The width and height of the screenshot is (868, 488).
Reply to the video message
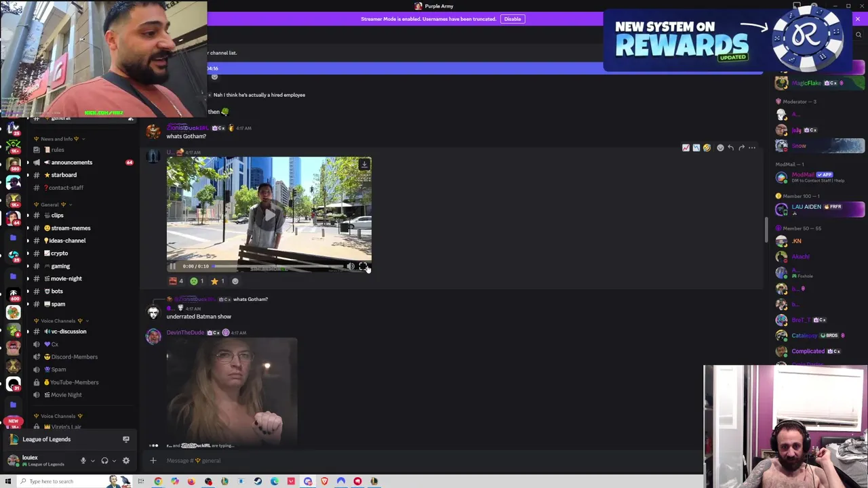731,148
